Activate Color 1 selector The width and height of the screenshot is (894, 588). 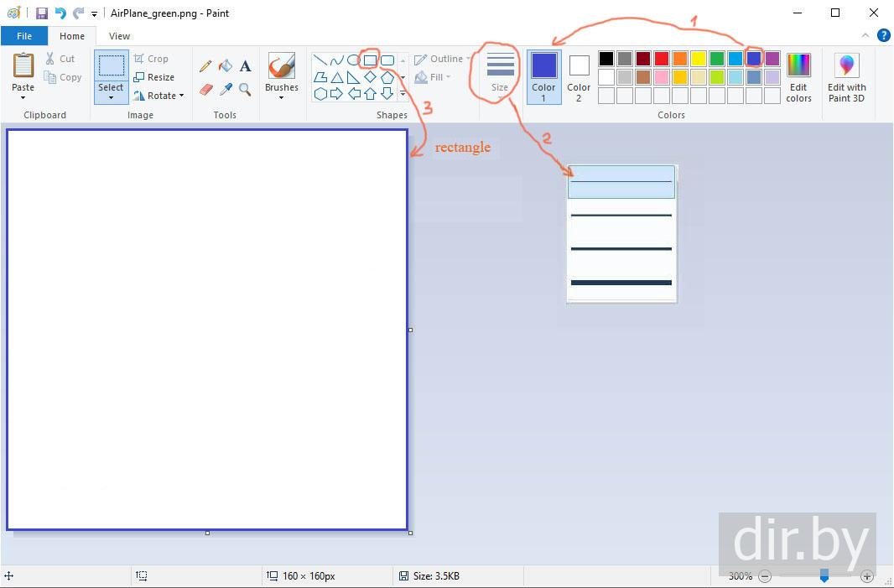click(x=543, y=77)
